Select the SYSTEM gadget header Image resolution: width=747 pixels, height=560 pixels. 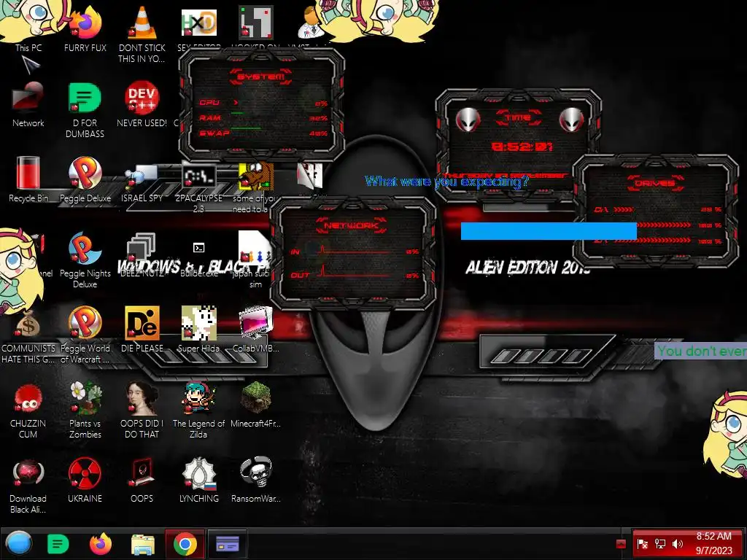(x=261, y=76)
